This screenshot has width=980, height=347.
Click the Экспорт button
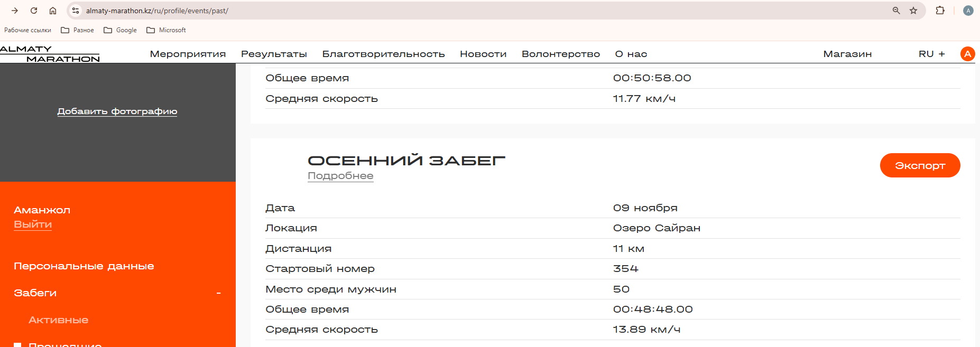(920, 165)
